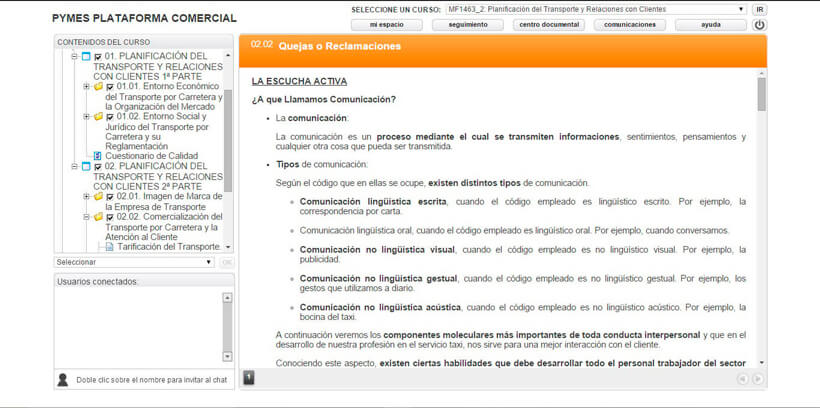This screenshot has height=408, width=820.
Task: Click folder icon of 02.01. Imagen de Marca
Action: pyautogui.click(x=98, y=197)
